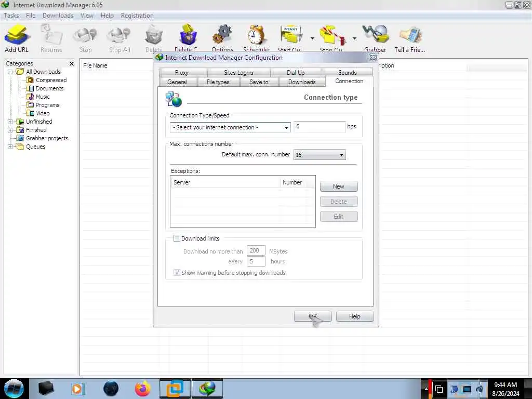Click the bps speed input field
This screenshot has height=399, width=532.
(320, 127)
